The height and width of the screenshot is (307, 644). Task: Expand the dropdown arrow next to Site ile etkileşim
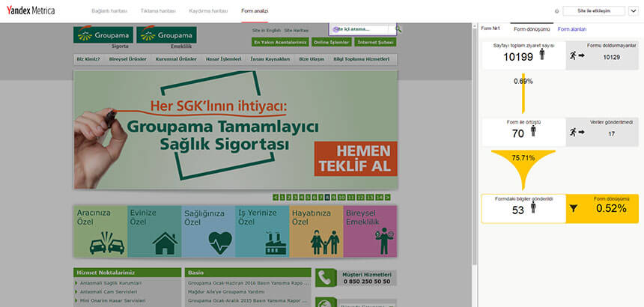click(633, 11)
